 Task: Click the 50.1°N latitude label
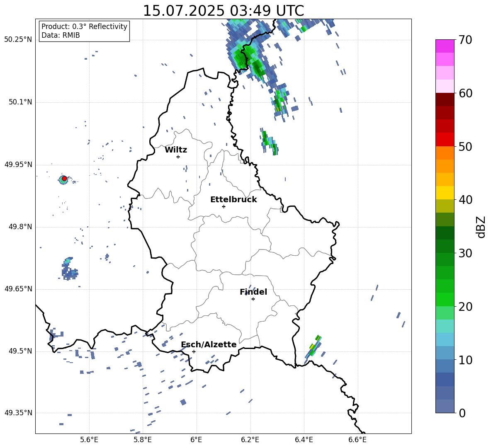tap(20, 102)
